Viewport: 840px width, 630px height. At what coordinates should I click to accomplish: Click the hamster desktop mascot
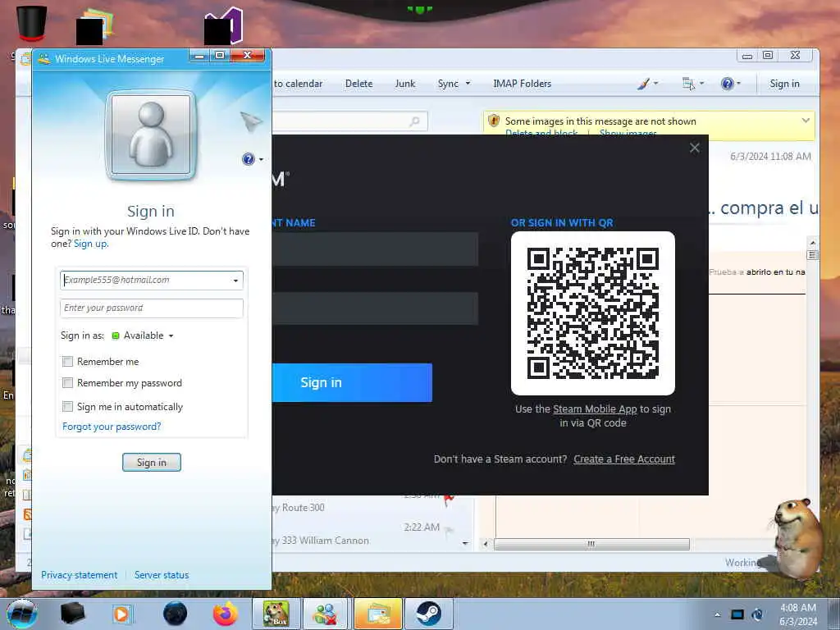[x=796, y=538]
